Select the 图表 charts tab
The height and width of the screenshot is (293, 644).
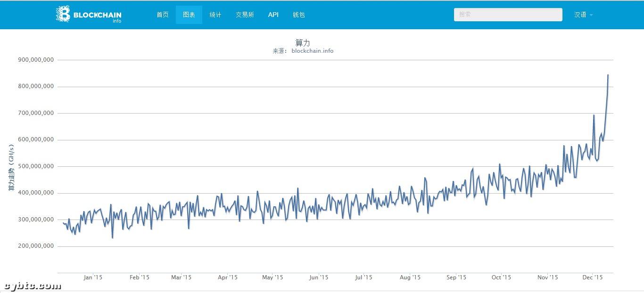point(189,15)
